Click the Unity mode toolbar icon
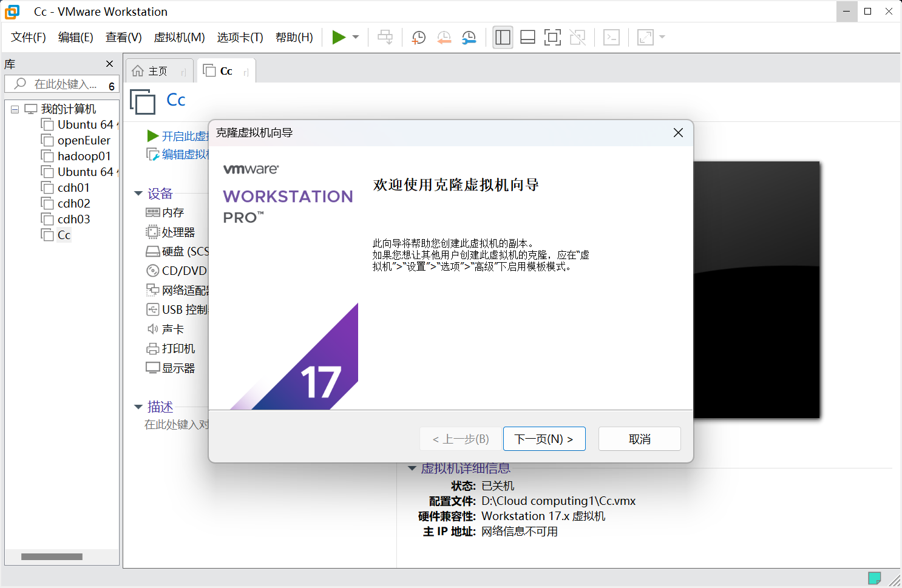 click(x=577, y=38)
